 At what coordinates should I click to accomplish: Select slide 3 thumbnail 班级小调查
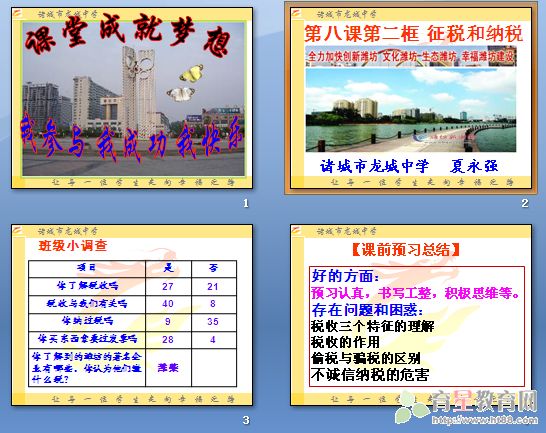coord(132,315)
